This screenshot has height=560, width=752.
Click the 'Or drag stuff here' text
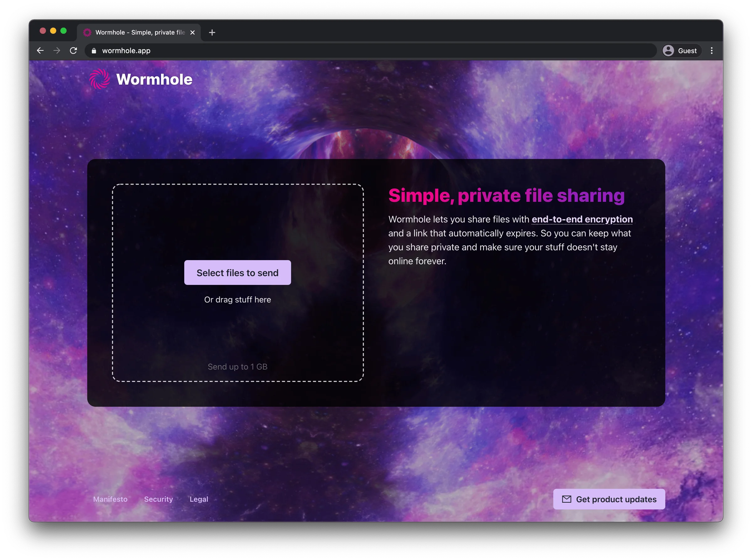point(237,299)
